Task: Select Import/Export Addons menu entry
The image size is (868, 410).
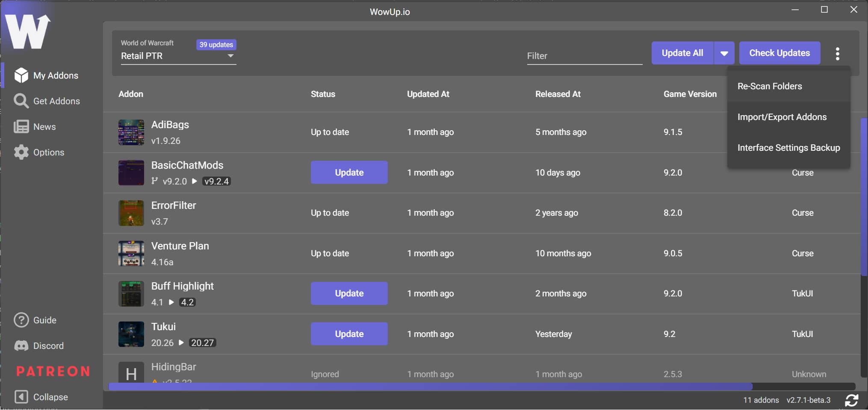Action: [x=788, y=117]
